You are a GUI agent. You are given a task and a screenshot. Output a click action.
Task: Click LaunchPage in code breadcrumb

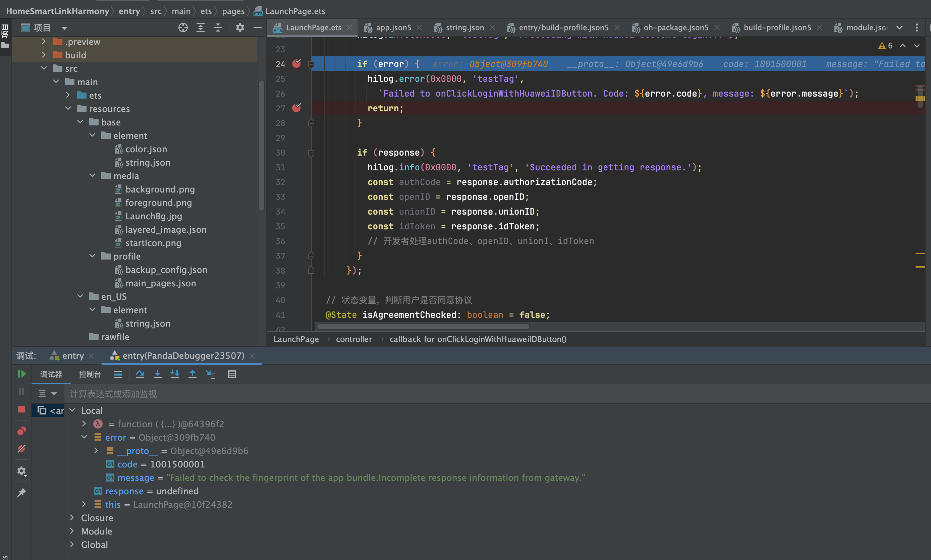[x=296, y=339]
